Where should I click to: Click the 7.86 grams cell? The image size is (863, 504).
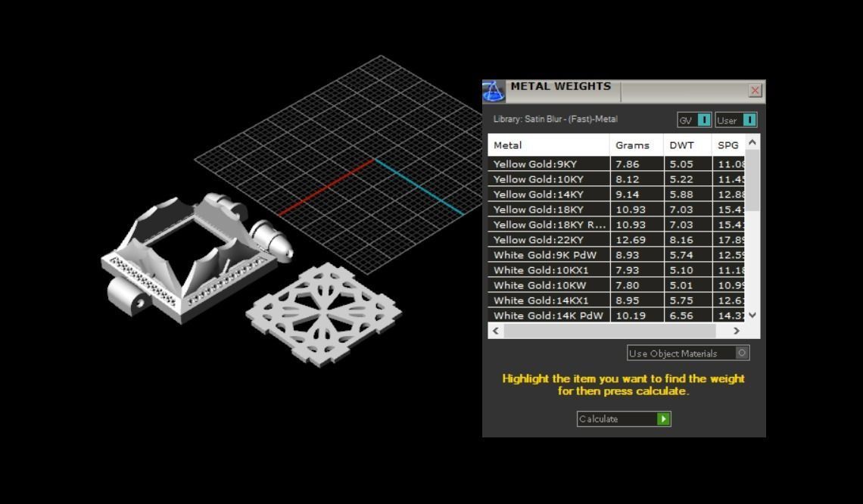(637, 164)
